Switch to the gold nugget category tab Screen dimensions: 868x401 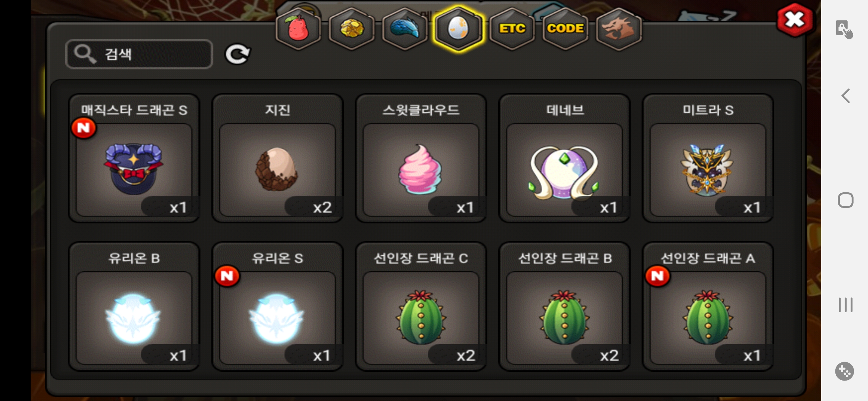[352, 29]
